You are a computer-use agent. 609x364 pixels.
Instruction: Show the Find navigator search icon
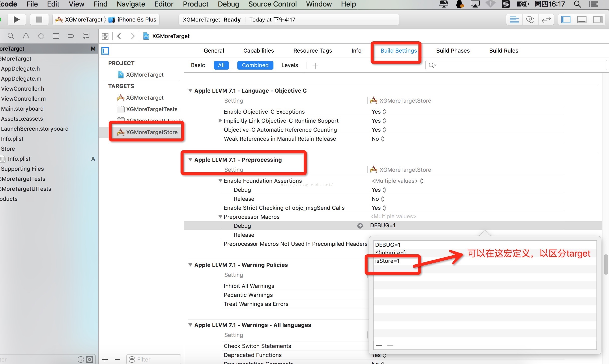click(x=11, y=36)
